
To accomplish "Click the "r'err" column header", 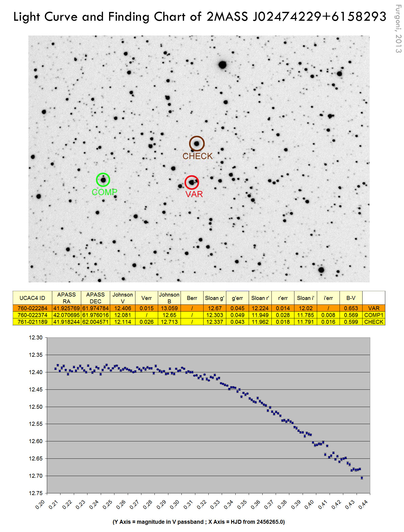I will pyautogui.click(x=283, y=298).
